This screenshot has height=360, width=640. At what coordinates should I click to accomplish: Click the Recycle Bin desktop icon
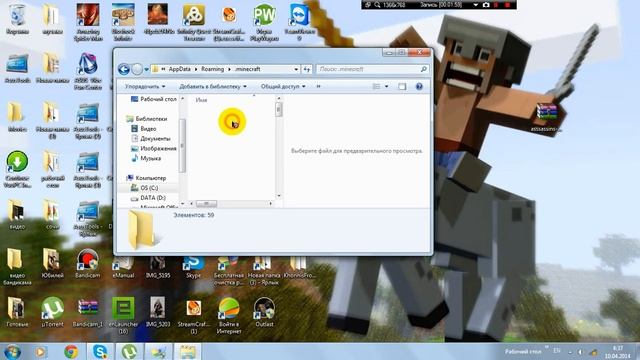[17, 20]
